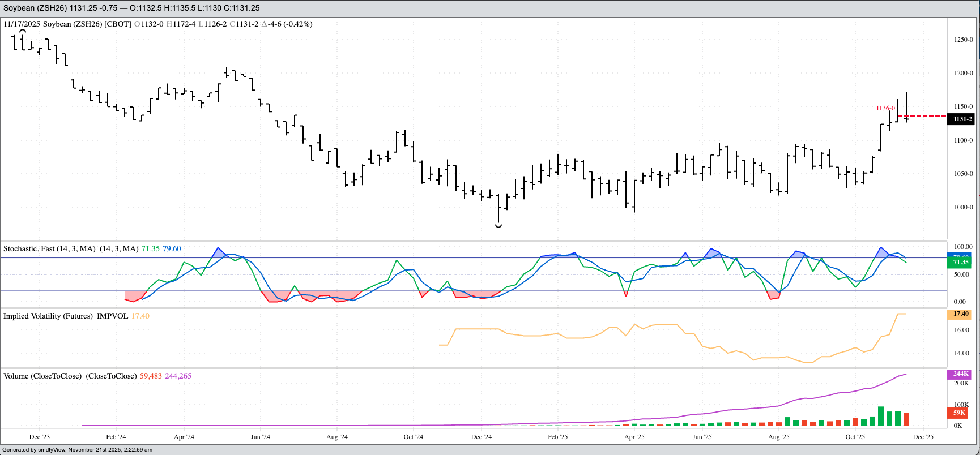The height and width of the screenshot is (455, 980).
Task: Click the green 71.35 stochastic value badge
Action: click(x=961, y=263)
